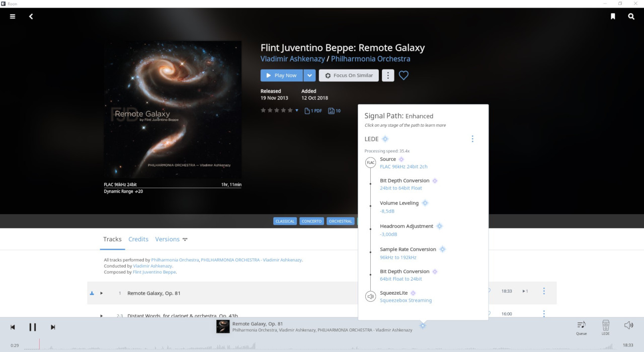The height and width of the screenshot is (352, 644).
Task: Skip to the previous track
Action: click(13, 327)
